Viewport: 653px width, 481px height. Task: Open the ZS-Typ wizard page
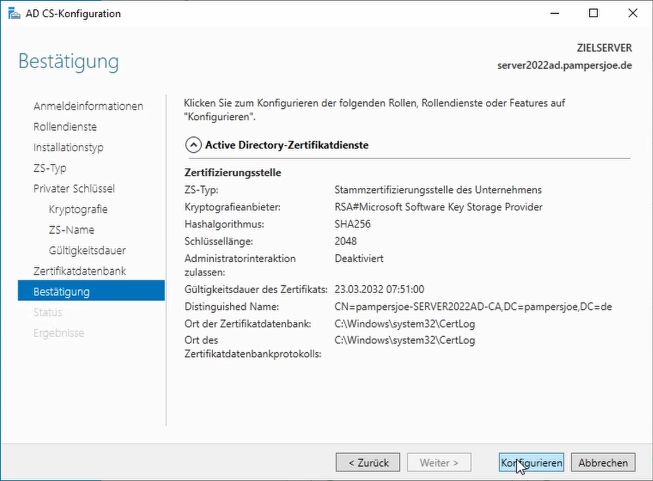(50, 168)
